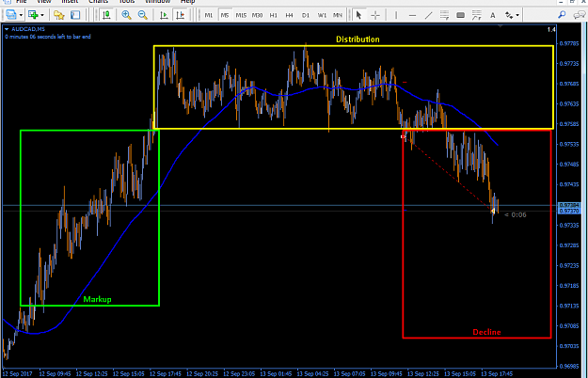Zoom out of the chart
The width and height of the screenshot is (588, 378).
(x=142, y=15)
